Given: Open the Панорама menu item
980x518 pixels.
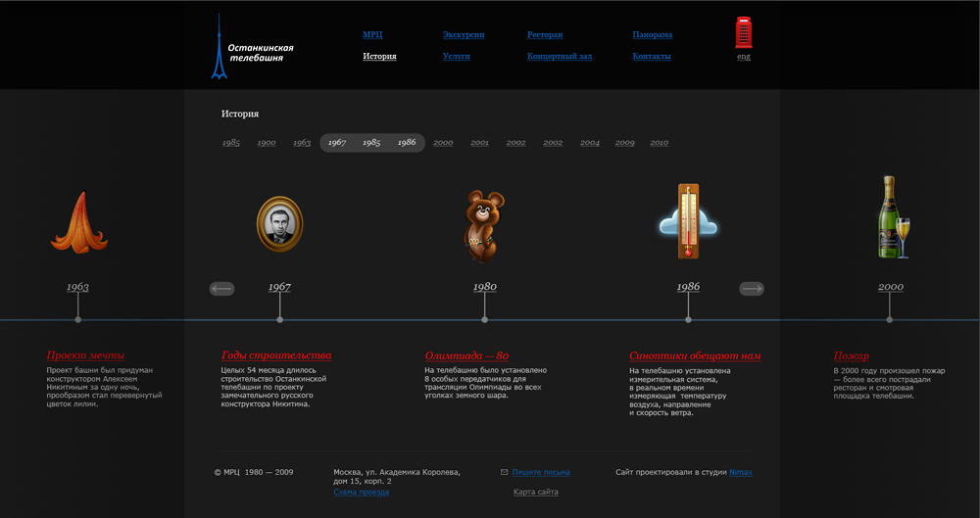Looking at the screenshot, I should click(652, 35).
